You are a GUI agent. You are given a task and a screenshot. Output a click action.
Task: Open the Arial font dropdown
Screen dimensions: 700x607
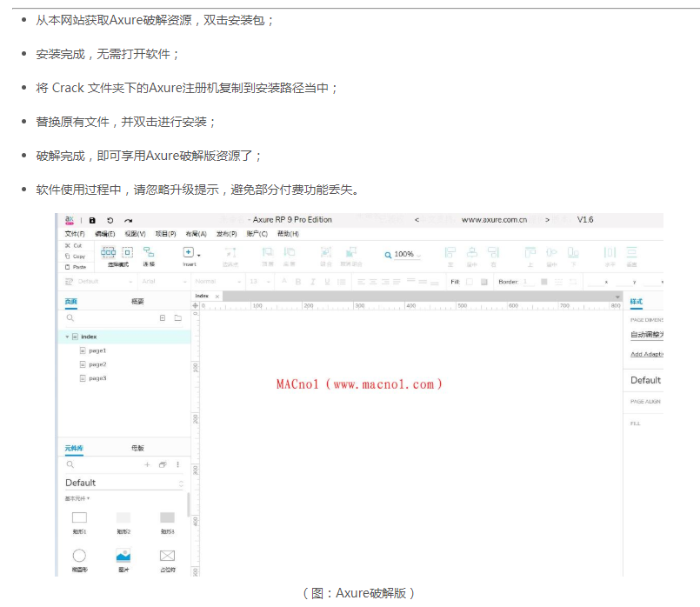click(x=163, y=282)
